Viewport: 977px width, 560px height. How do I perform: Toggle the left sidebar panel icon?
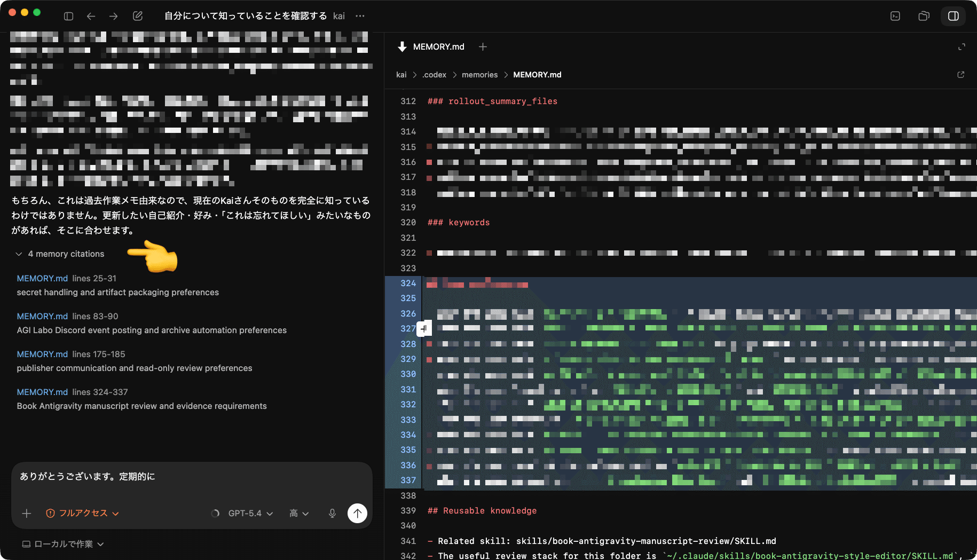pyautogui.click(x=68, y=16)
